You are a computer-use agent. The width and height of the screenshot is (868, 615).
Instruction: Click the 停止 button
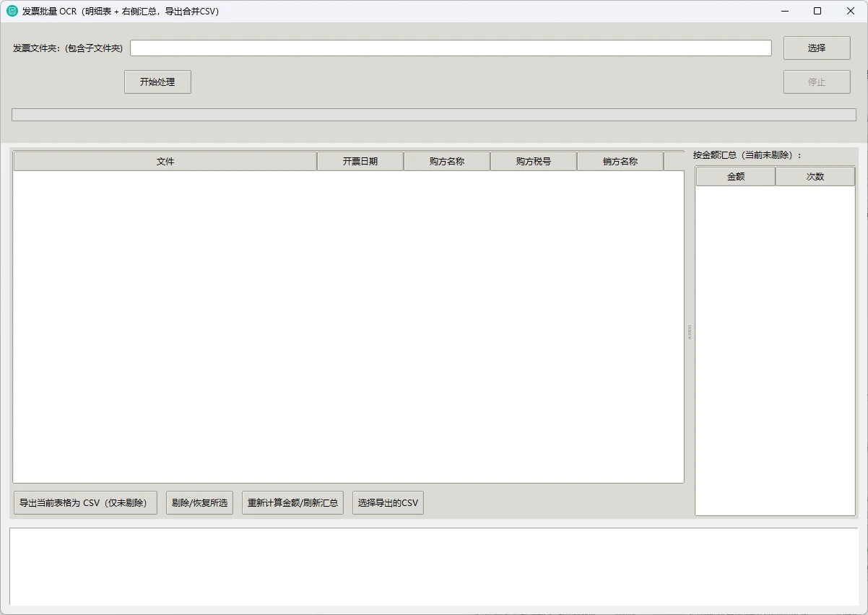(816, 82)
